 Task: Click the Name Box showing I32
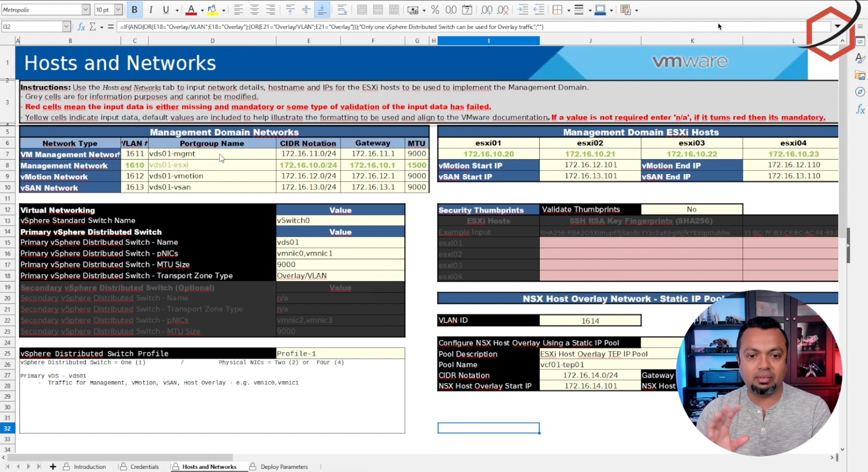[32, 27]
